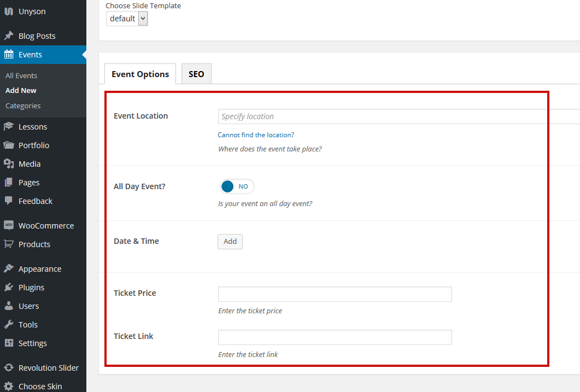Click the Plugins plug icon
The width and height of the screenshot is (580, 392).
point(9,288)
